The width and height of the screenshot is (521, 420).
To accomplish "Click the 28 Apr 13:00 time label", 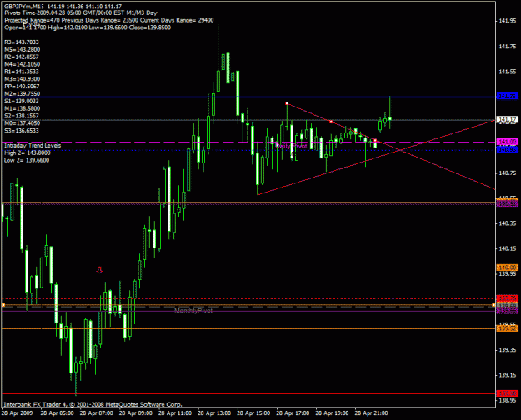I will point(214,413).
